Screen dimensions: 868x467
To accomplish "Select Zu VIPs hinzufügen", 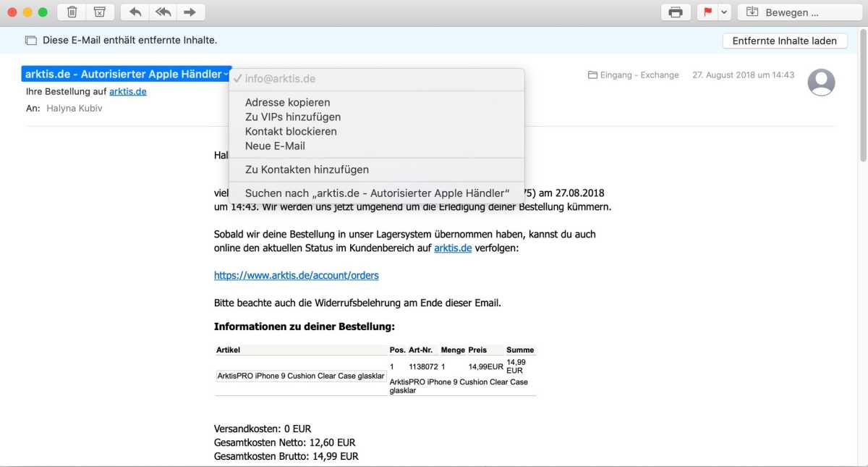I will 292,117.
